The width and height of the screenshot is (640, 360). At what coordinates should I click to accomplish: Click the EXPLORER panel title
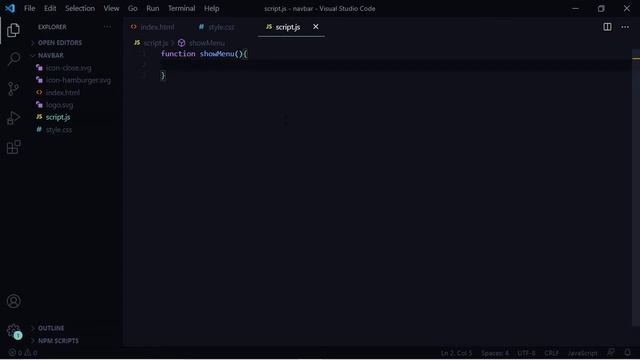[x=52, y=27]
